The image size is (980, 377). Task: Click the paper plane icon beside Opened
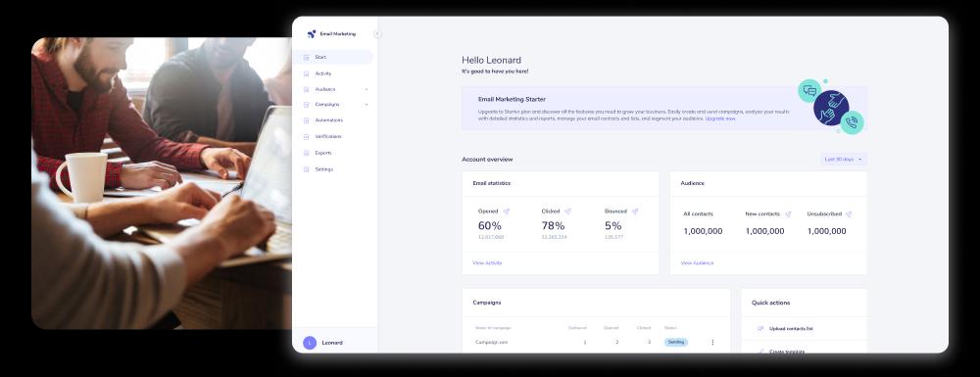(x=507, y=212)
